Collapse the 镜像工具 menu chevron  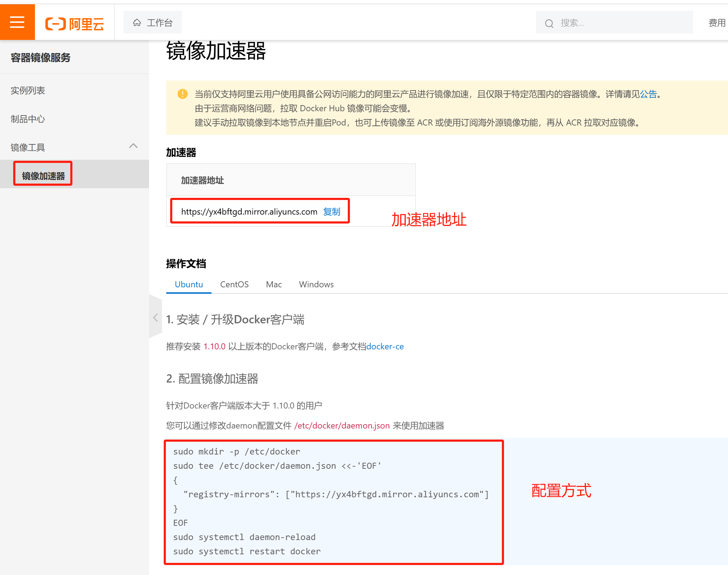coord(133,146)
